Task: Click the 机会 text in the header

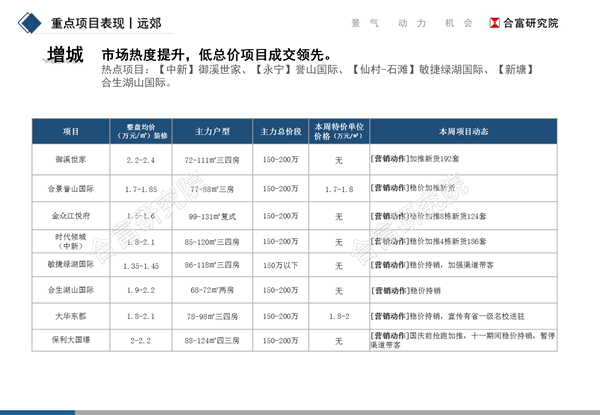Action: tap(458, 23)
